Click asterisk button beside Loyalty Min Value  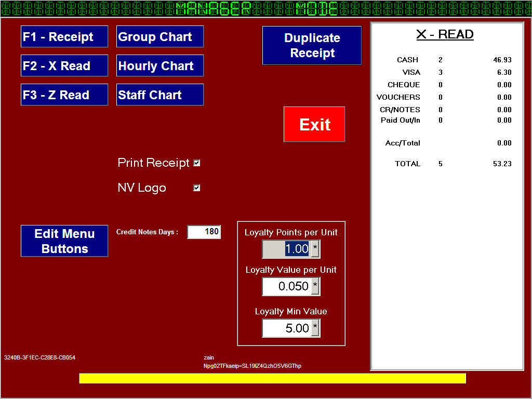315,328
